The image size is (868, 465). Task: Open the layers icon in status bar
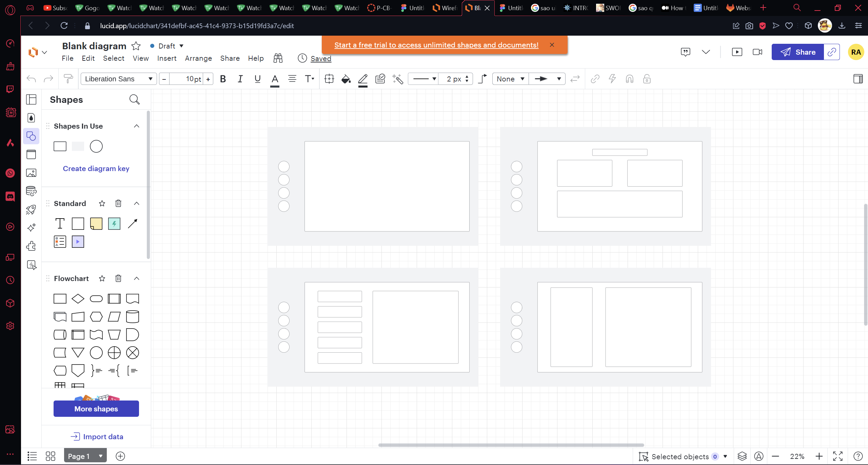(x=742, y=457)
